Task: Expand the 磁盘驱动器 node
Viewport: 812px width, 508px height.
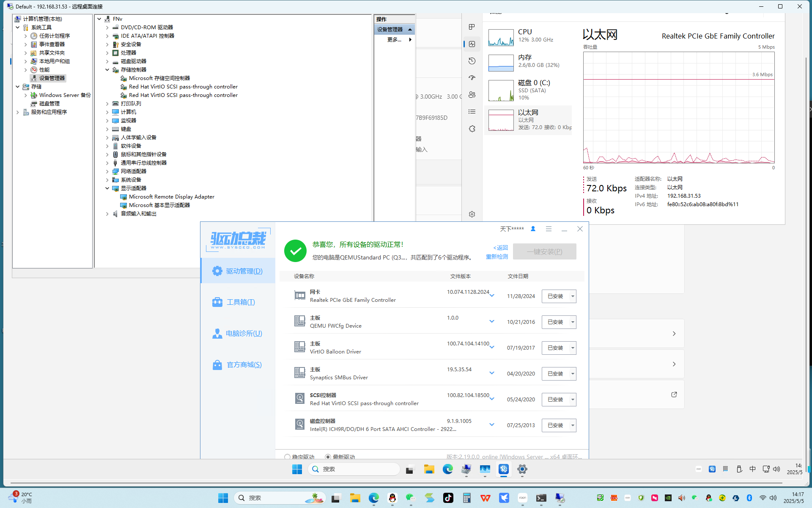Action: click(107, 61)
